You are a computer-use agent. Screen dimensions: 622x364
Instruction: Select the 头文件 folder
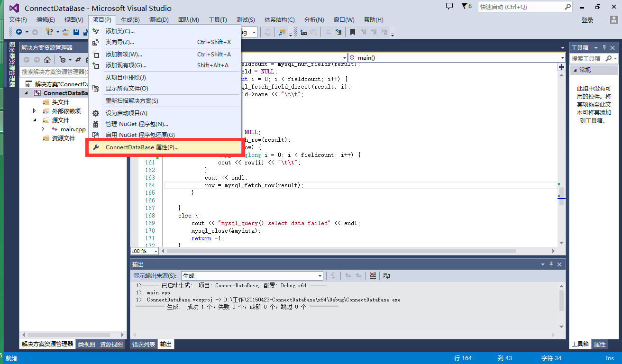coord(60,102)
